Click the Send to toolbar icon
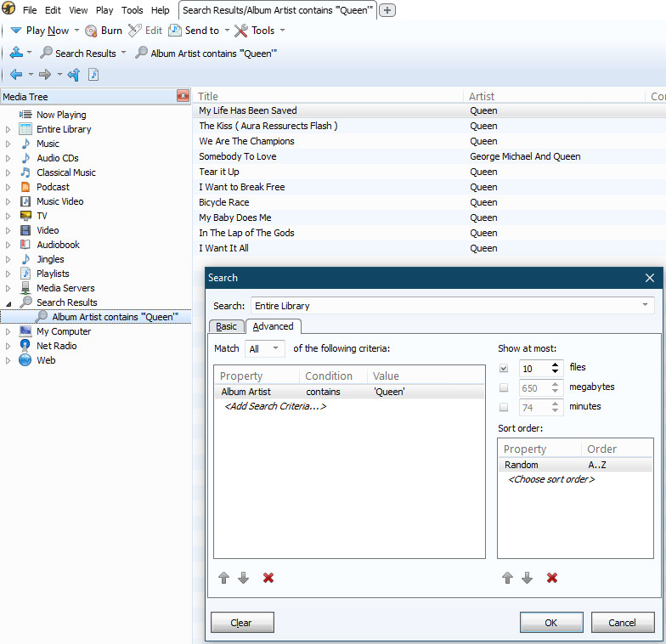Image resolution: width=666 pixels, height=644 pixels. pyautogui.click(x=175, y=31)
